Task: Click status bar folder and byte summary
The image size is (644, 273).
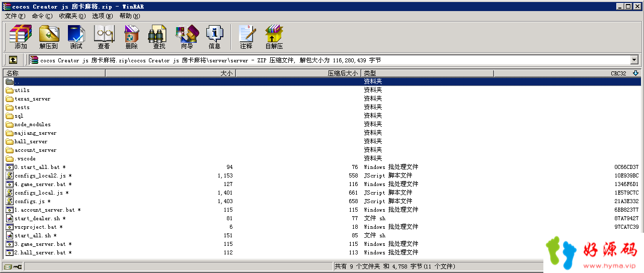Action: [x=395, y=266]
